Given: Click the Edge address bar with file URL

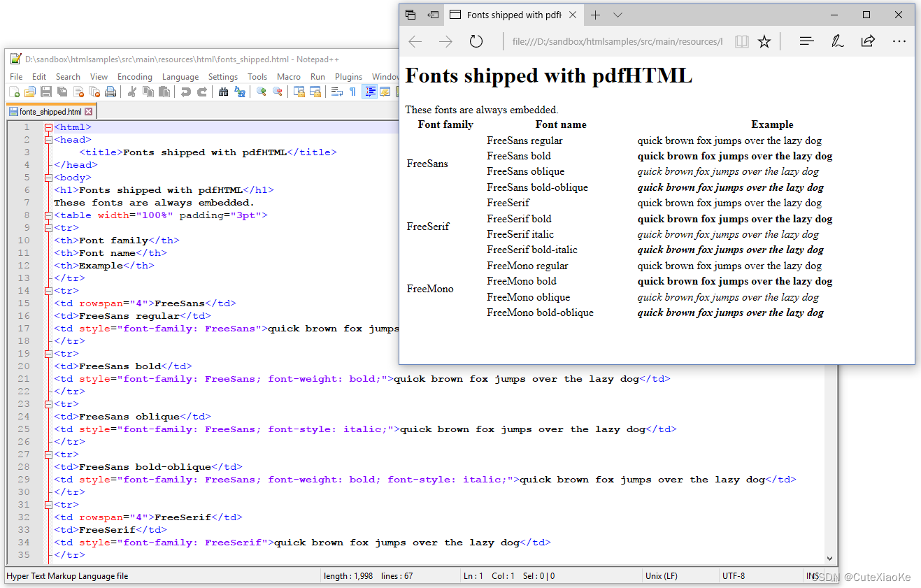Looking at the screenshot, I should (x=617, y=42).
